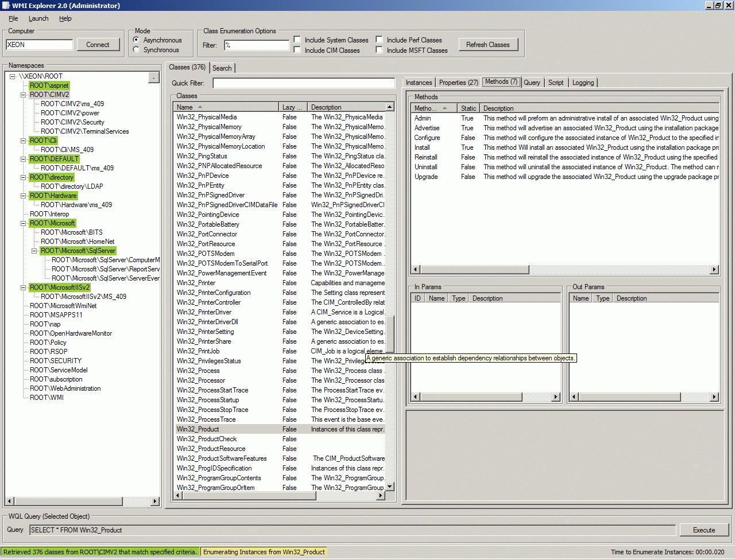The width and height of the screenshot is (735, 560).
Task: Sort methods by the Static column header
Action: (x=469, y=108)
